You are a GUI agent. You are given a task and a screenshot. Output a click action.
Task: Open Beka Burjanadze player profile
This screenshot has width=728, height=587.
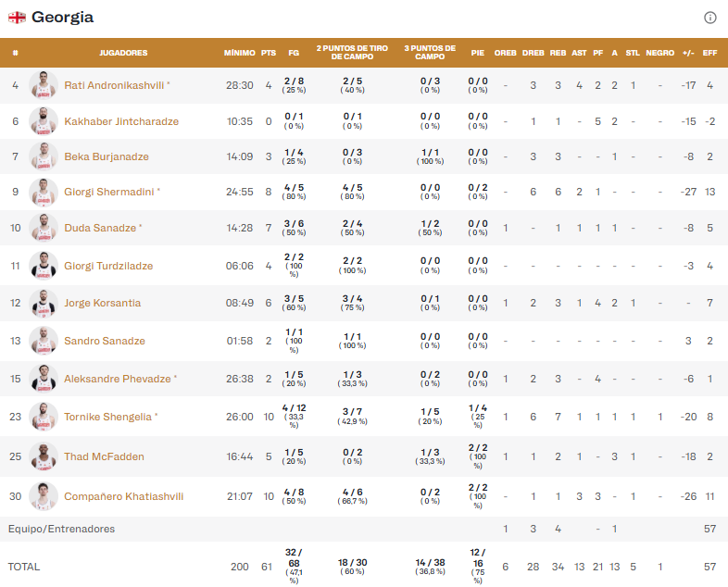[x=107, y=157]
